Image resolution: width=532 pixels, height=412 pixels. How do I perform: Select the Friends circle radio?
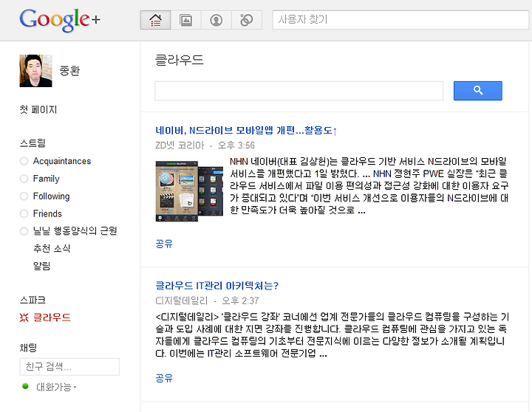(x=24, y=213)
